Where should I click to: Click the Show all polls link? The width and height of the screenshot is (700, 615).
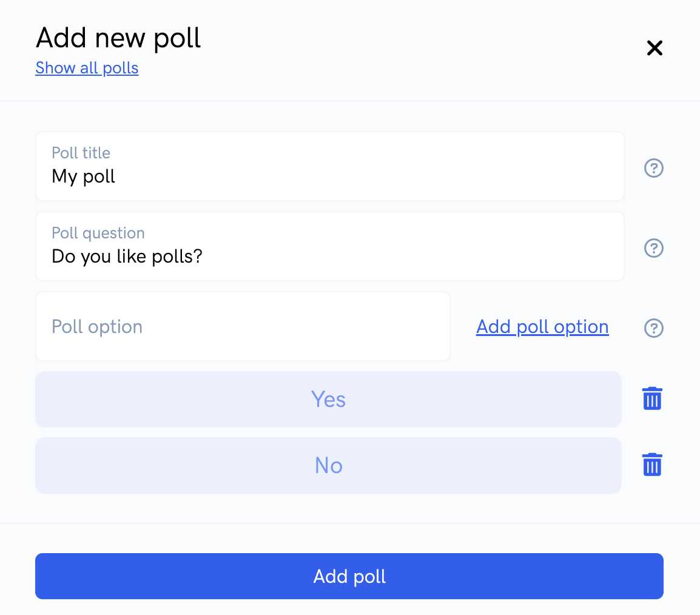[87, 68]
